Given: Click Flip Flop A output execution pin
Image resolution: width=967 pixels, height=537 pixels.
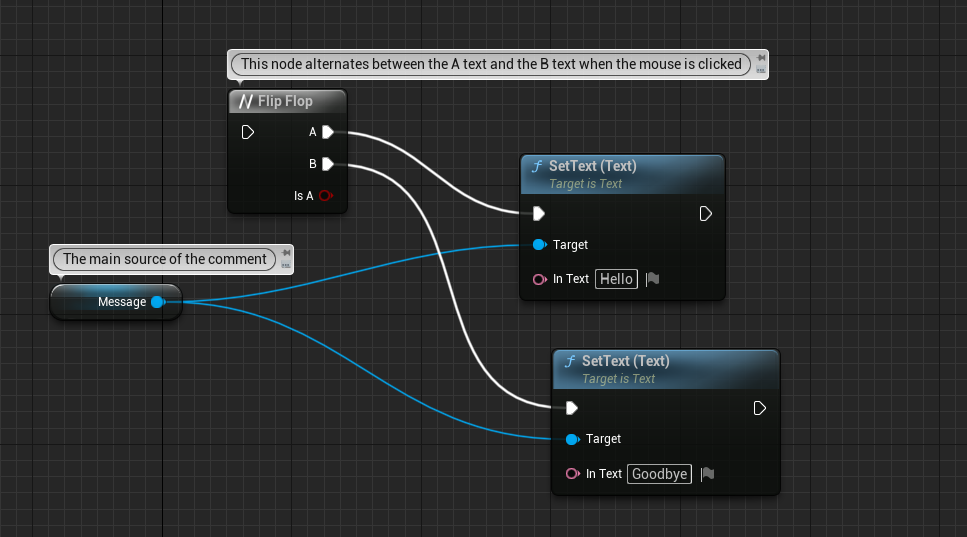Looking at the screenshot, I should click(x=328, y=132).
